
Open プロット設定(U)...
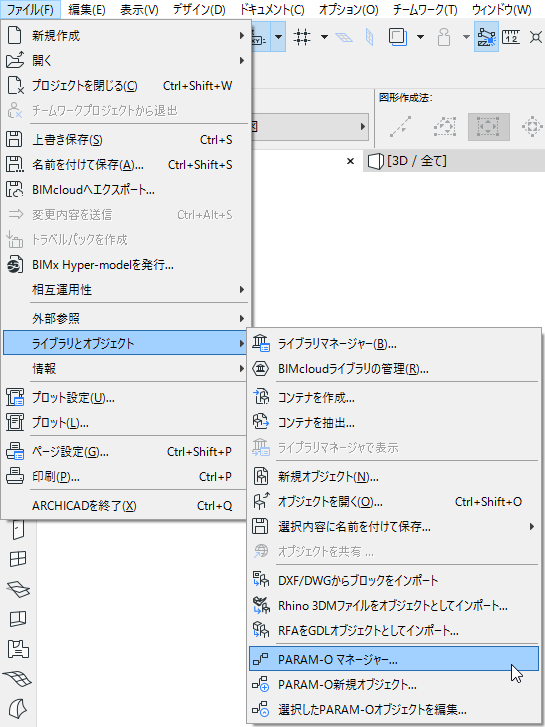126,397
